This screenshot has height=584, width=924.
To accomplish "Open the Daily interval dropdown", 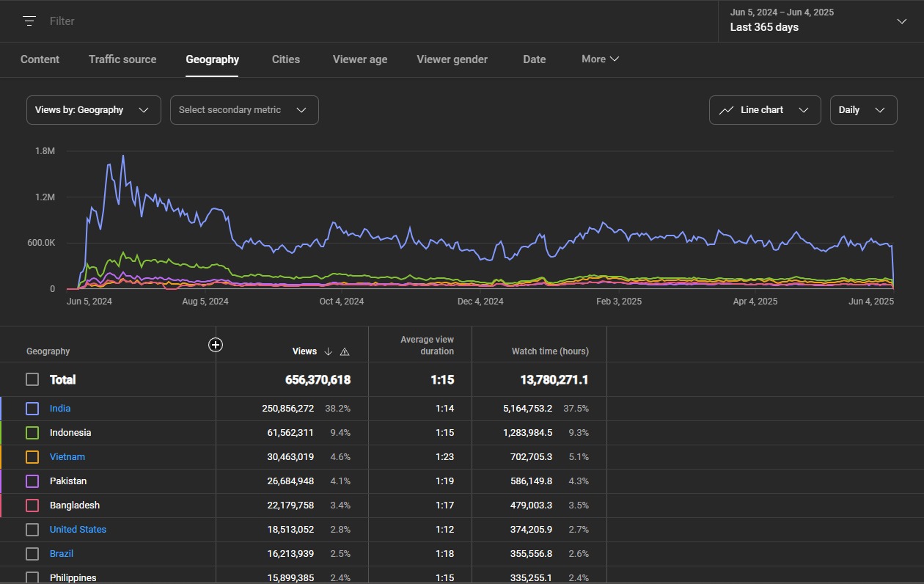I will point(863,110).
